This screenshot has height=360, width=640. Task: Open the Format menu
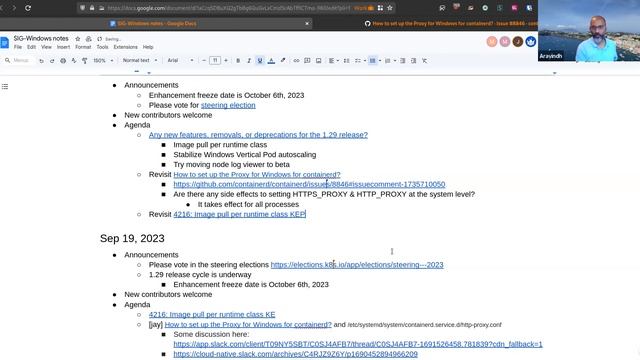coord(83,47)
